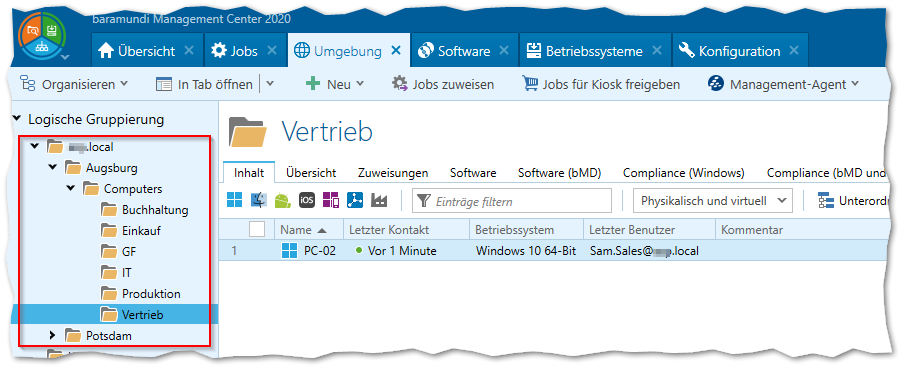Screen dimensions: 902x368
Task: Open dropdown arrow next to In Tab öffnen
Action: pos(270,85)
